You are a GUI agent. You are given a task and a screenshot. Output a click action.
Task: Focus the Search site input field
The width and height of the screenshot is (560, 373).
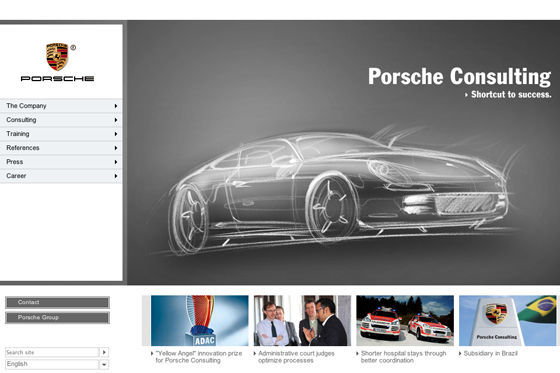52,352
